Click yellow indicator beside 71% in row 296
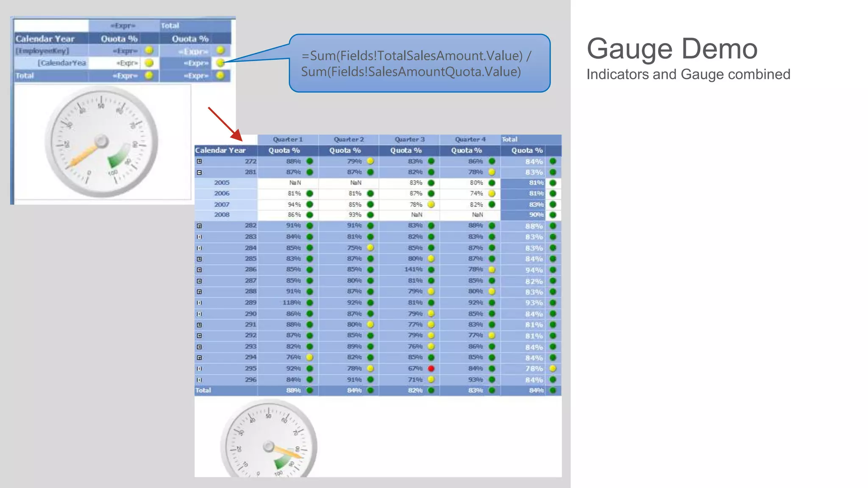 [431, 380]
